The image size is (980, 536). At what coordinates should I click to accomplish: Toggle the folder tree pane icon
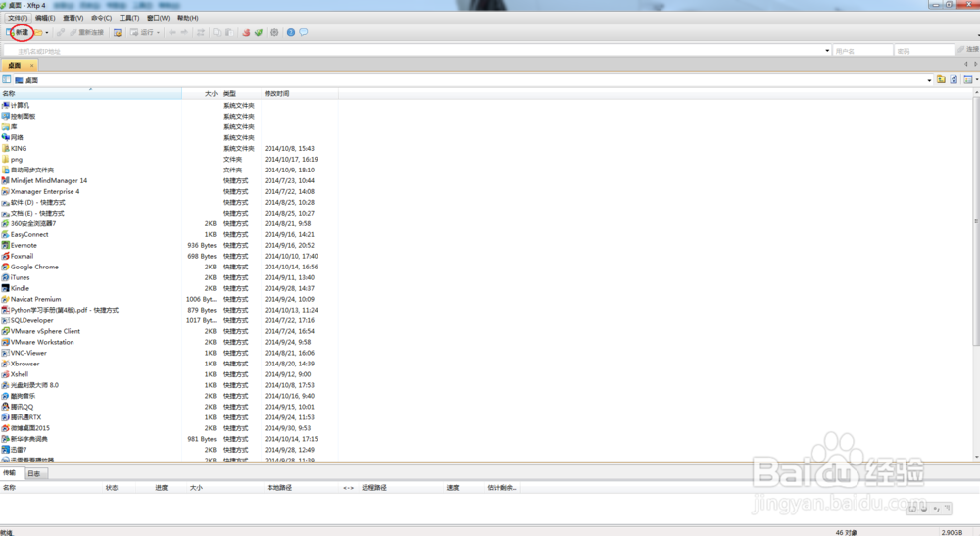6,80
